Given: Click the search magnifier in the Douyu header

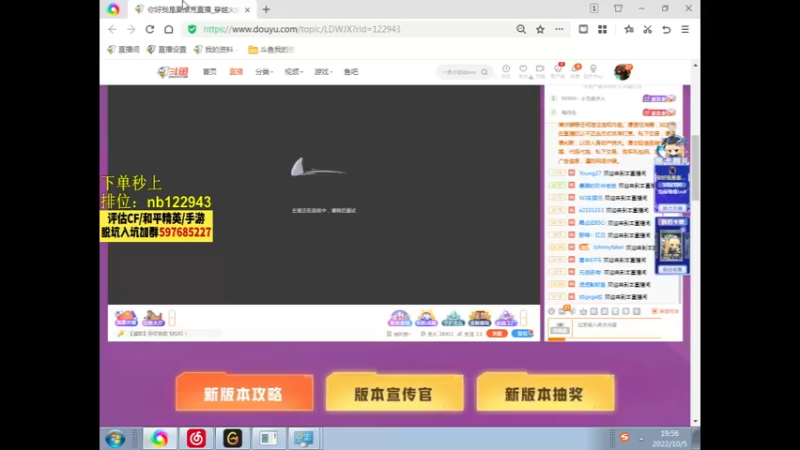Looking at the screenshot, I should click(x=484, y=72).
